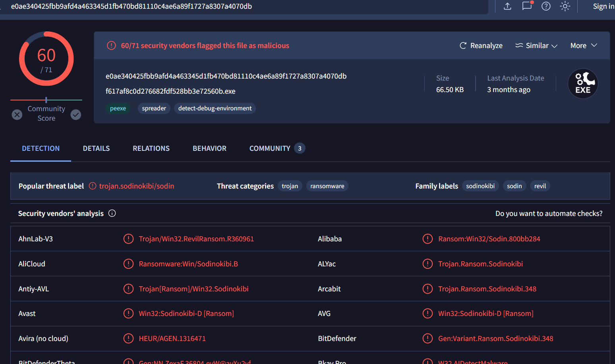615x364 pixels.
Task: Click the EXE file type icon
Action: tap(583, 84)
